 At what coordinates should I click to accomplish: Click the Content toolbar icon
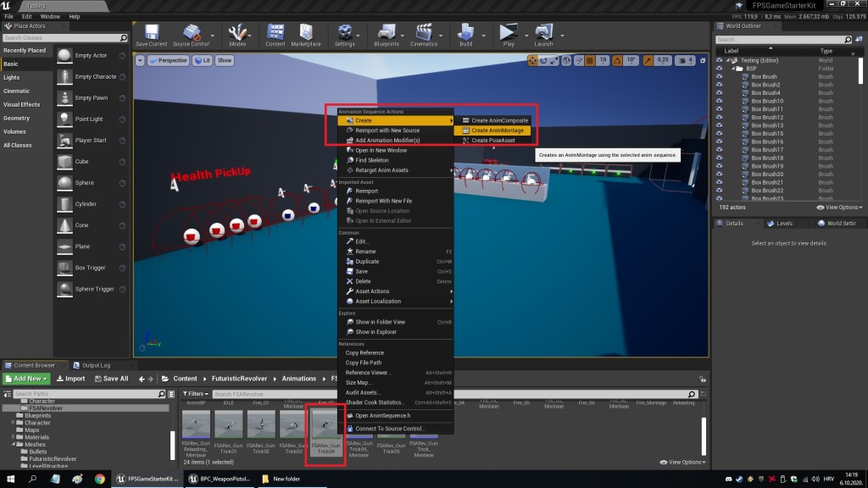tap(275, 34)
